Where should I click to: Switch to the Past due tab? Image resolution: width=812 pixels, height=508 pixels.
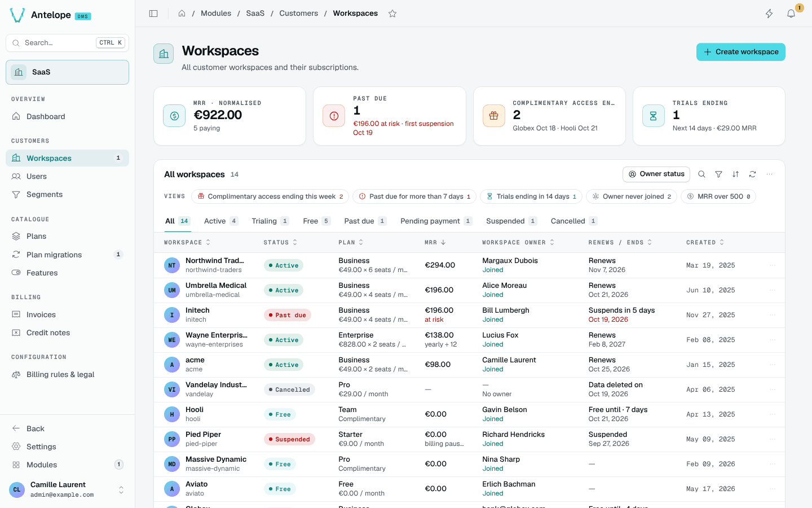(x=365, y=221)
